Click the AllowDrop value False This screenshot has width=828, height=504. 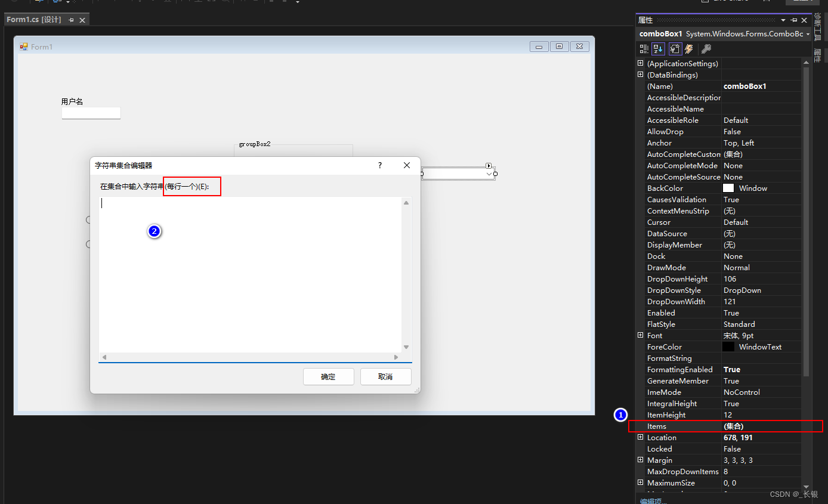coord(732,131)
